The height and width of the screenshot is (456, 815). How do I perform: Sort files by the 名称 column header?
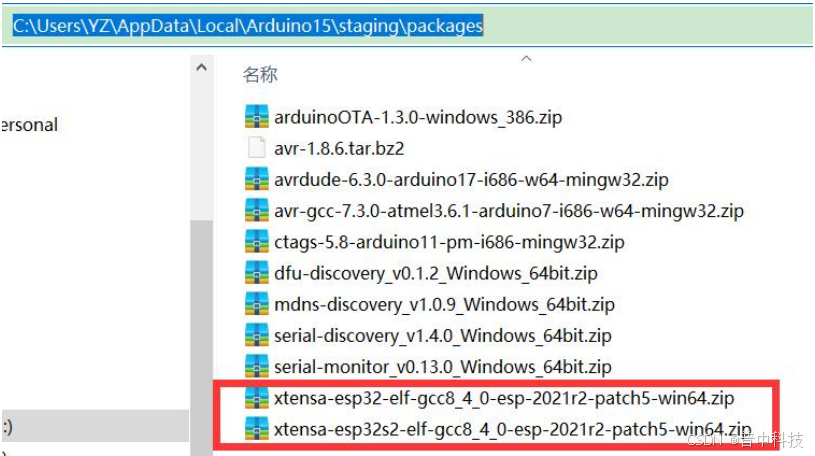tap(260, 74)
